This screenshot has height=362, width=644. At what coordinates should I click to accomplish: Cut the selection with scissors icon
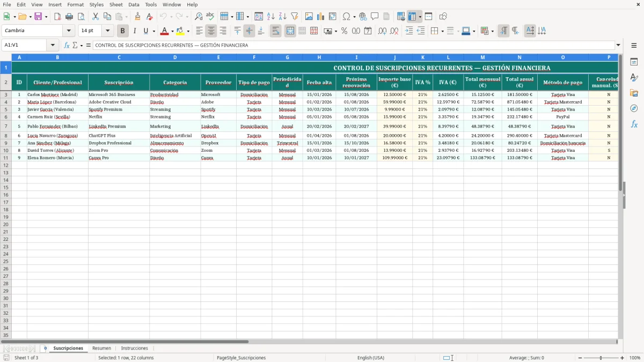(x=96, y=17)
